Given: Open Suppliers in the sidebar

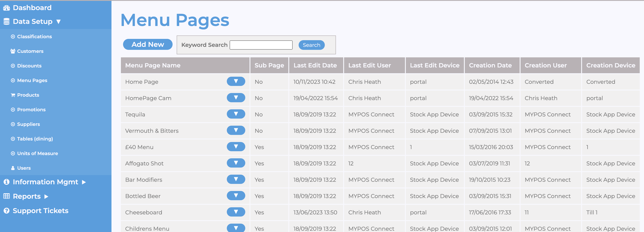Looking at the screenshot, I should pos(29,124).
